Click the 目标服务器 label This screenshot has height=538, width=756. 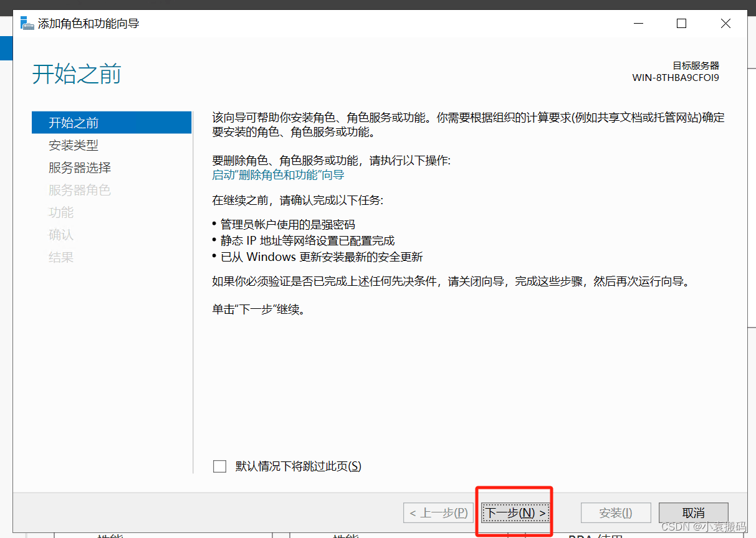(696, 65)
